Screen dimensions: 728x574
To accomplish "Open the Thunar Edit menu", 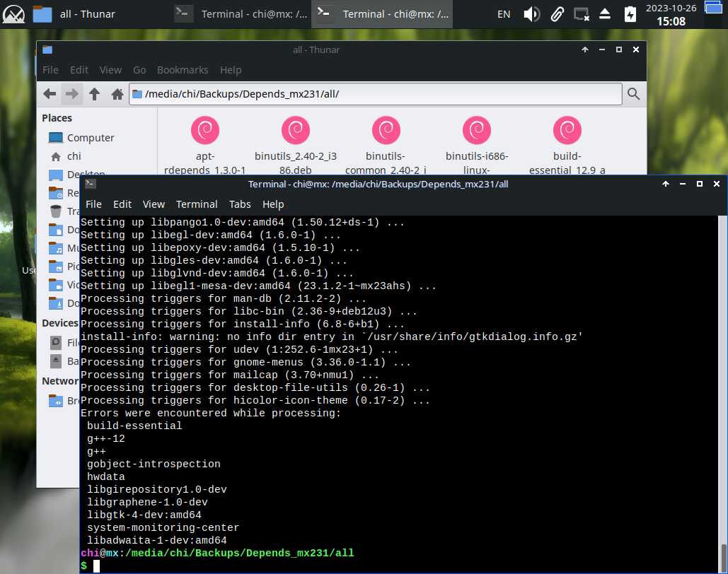I will pos(79,70).
